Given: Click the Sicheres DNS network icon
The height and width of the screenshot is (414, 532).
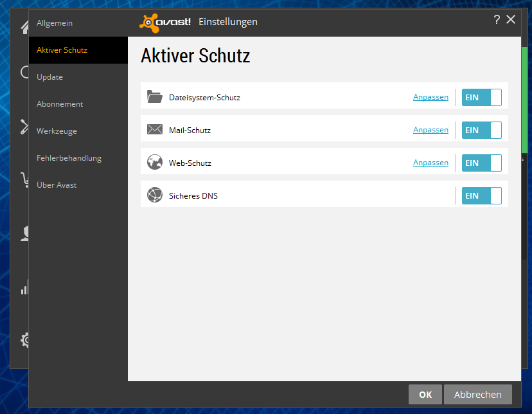Looking at the screenshot, I should [155, 195].
